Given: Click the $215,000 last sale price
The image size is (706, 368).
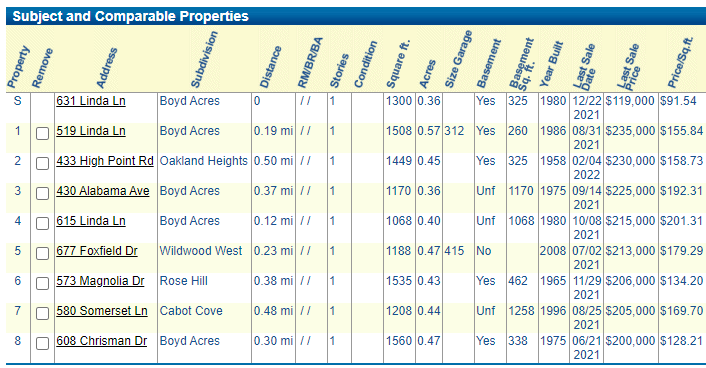Looking at the screenshot, I should [x=630, y=221].
